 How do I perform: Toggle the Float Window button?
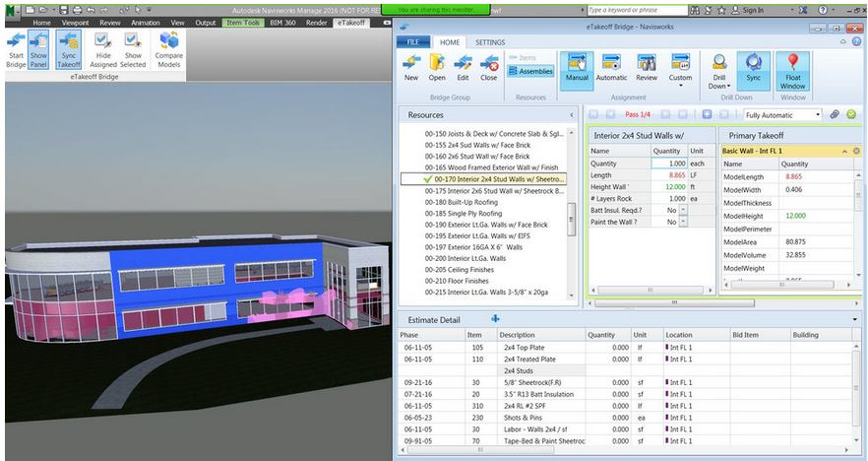793,71
